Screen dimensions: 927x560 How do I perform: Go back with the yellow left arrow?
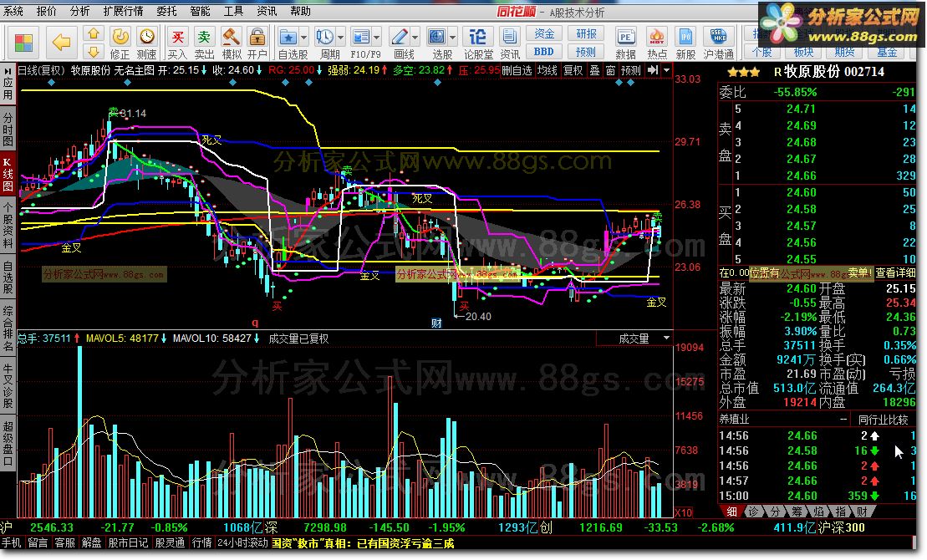tap(62, 43)
